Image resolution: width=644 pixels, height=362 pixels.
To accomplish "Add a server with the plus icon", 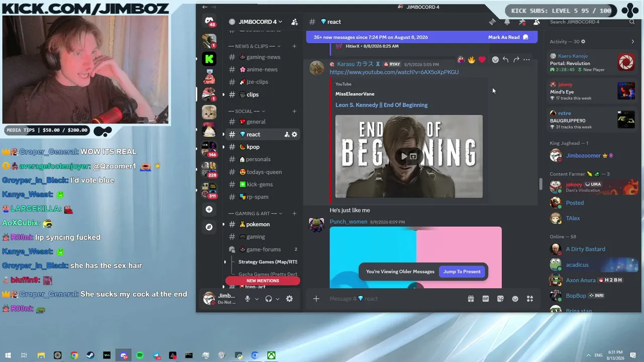I will point(209,209).
